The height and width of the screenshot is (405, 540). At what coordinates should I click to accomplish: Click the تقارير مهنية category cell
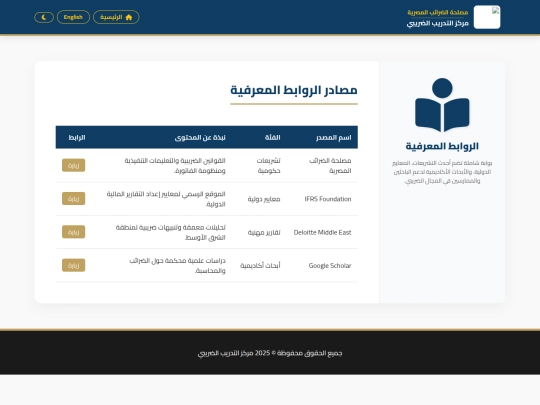coord(264,232)
